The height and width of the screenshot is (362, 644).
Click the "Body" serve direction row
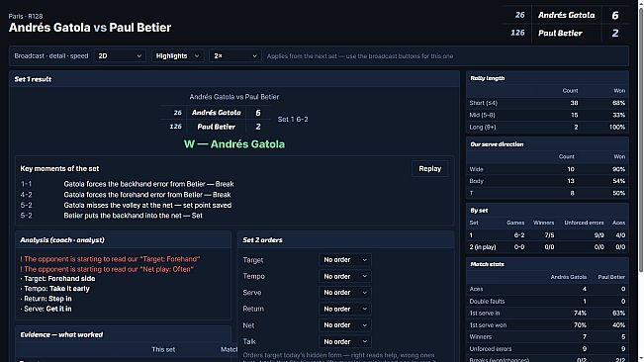click(x=547, y=181)
